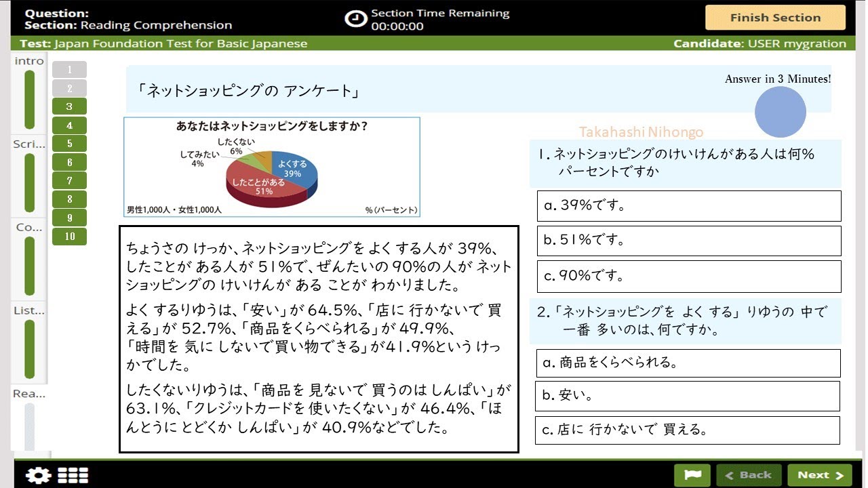Click the online shopping pie chart image
Screen dimensions: 868x488
point(272,167)
